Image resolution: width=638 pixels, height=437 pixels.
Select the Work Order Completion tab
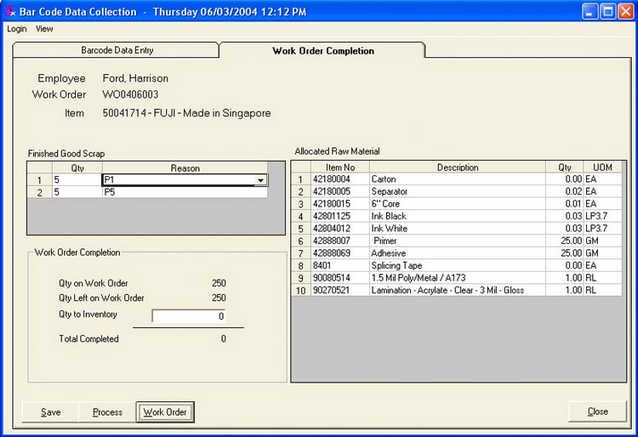click(x=322, y=50)
